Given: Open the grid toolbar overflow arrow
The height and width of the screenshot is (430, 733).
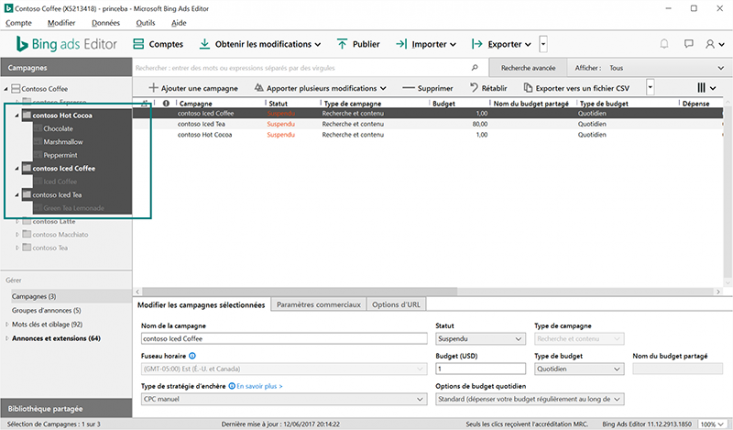Looking at the screenshot, I should [x=650, y=87].
